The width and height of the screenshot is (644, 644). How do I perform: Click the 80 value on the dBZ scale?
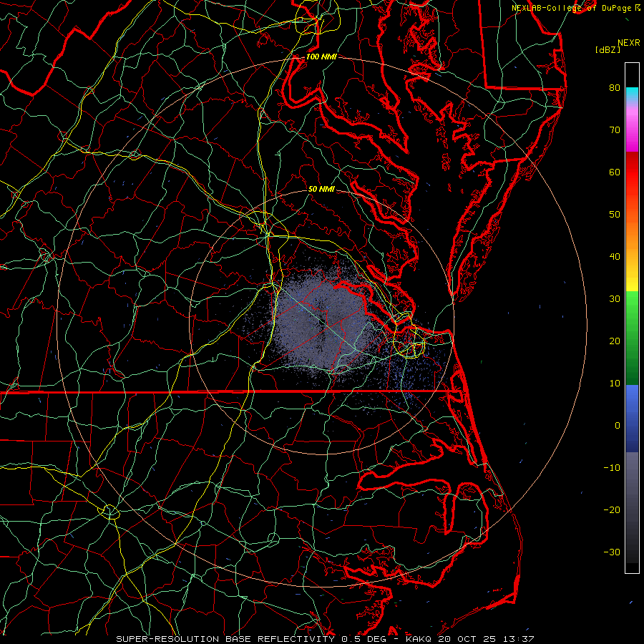[x=614, y=88]
